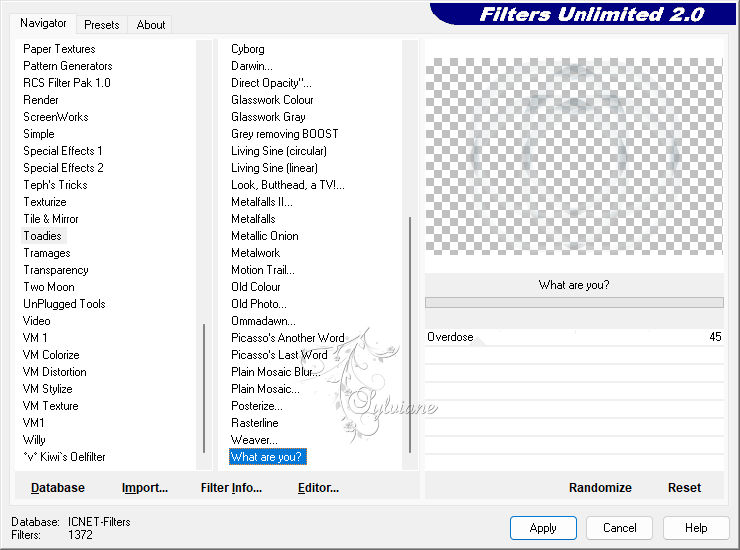
Task: Choose Teph's Tricks category
Action: (x=55, y=185)
